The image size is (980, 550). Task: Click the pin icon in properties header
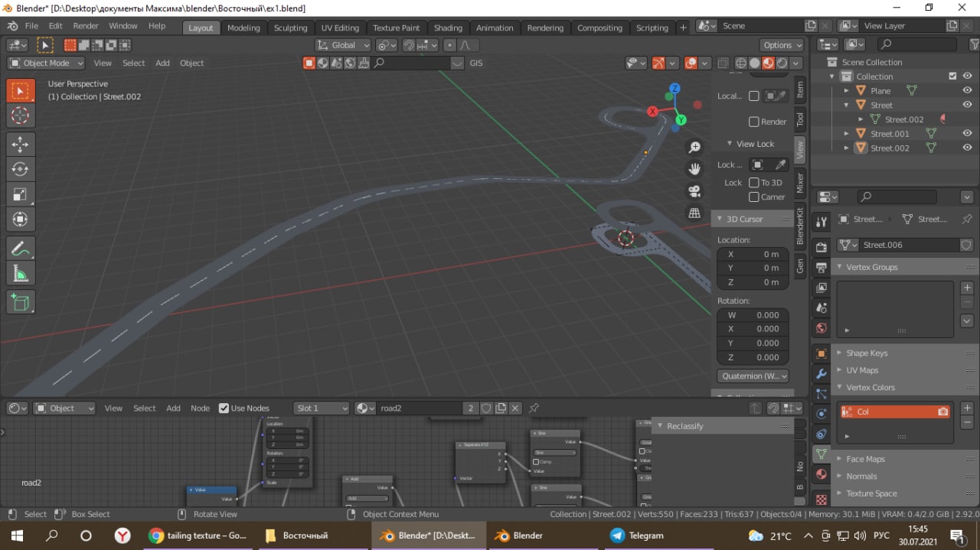coord(967,219)
